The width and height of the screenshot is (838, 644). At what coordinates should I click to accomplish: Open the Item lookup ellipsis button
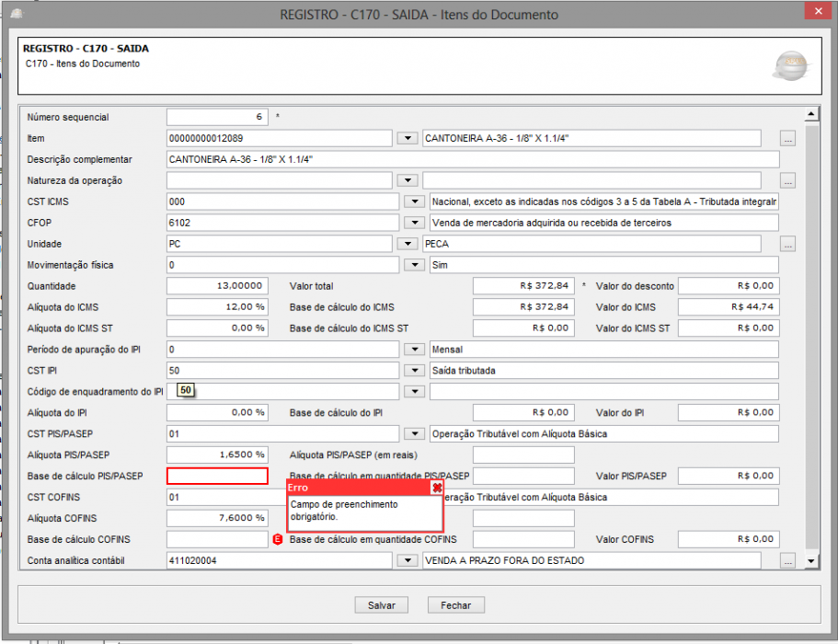tap(787, 138)
